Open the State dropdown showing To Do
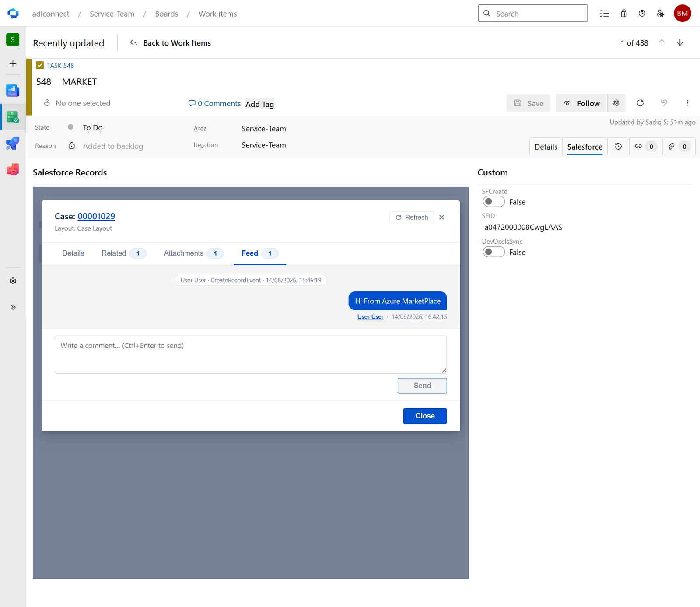700x607 pixels. coord(92,127)
